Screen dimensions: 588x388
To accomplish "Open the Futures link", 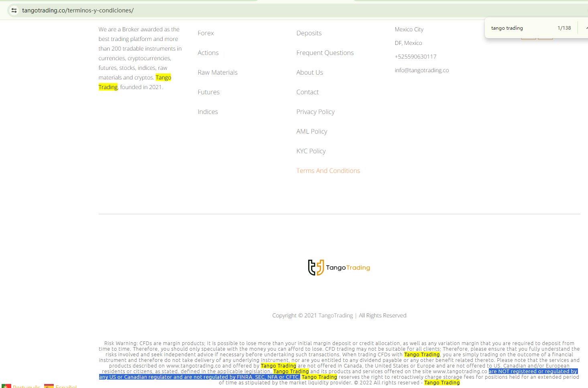I will point(208,92).
